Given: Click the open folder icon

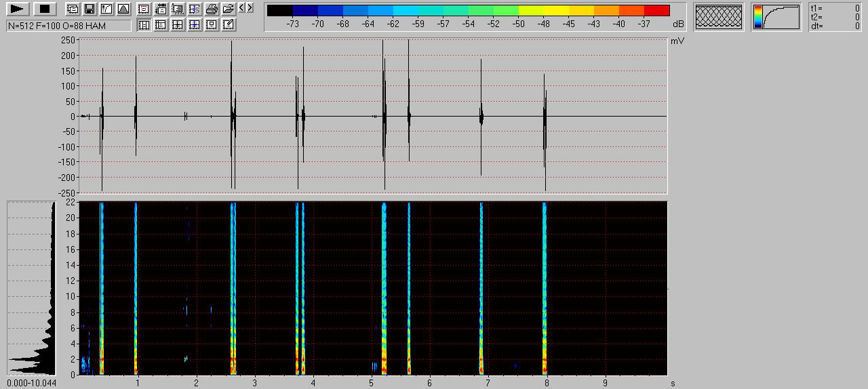Looking at the screenshot, I should pos(229,9).
